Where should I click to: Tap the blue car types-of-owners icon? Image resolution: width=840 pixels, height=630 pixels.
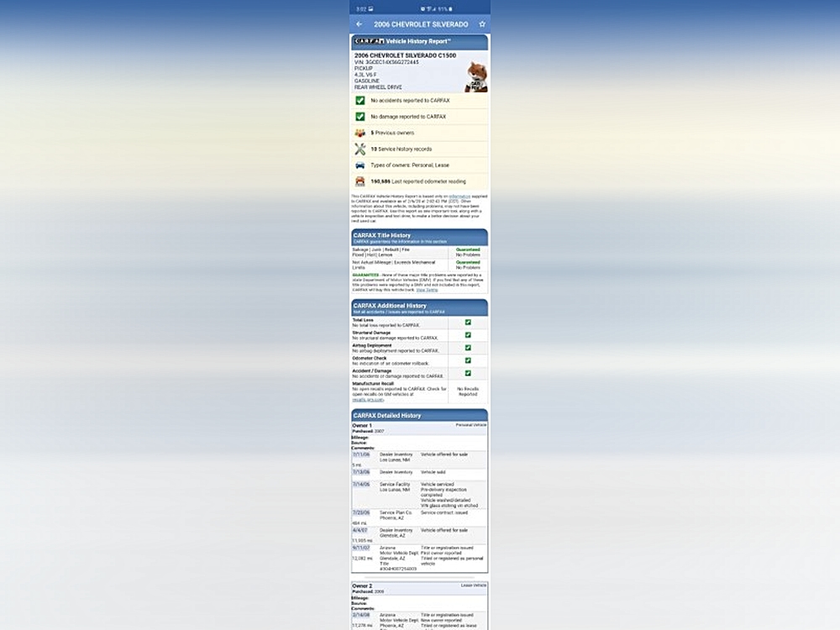tap(360, 165)
